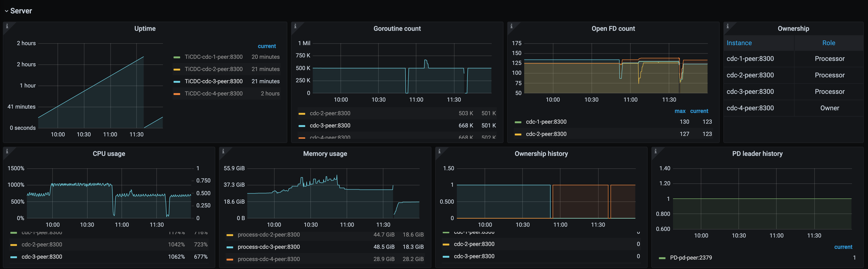Hide the cdc-3-peer:8300 series in Goroutine count
The height and width of the screenshot is (269, 868).
330,125
